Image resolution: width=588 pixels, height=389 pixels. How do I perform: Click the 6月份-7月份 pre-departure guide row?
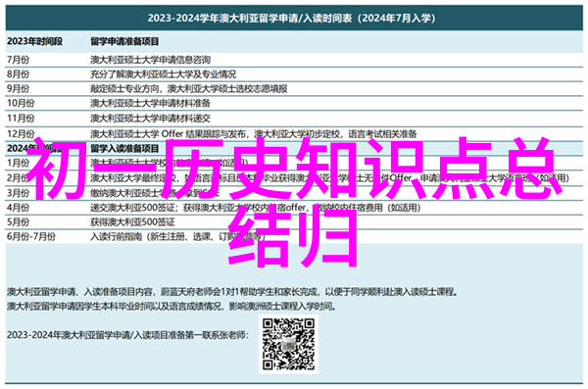[x=294, y=237]
